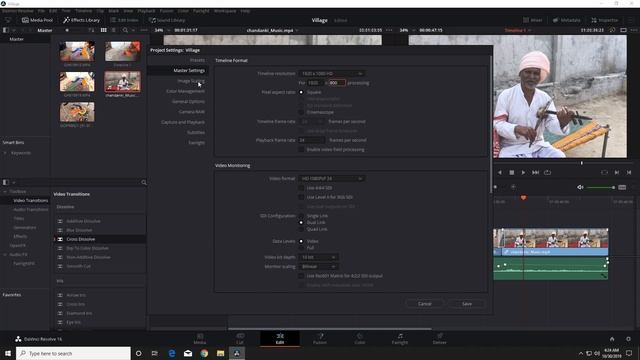Go to the Media page
This screenshot has width=640, height=360.
pos(200,339)
